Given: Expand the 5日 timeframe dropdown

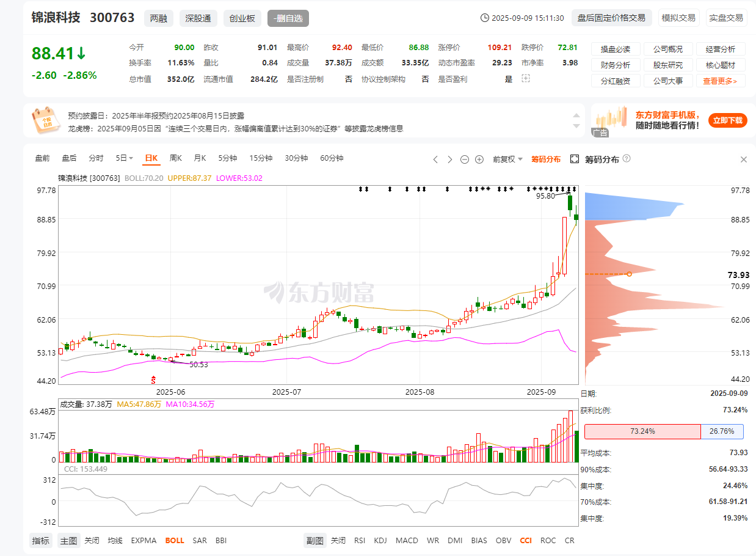Looking at the screenshot, I should (125, 158).
